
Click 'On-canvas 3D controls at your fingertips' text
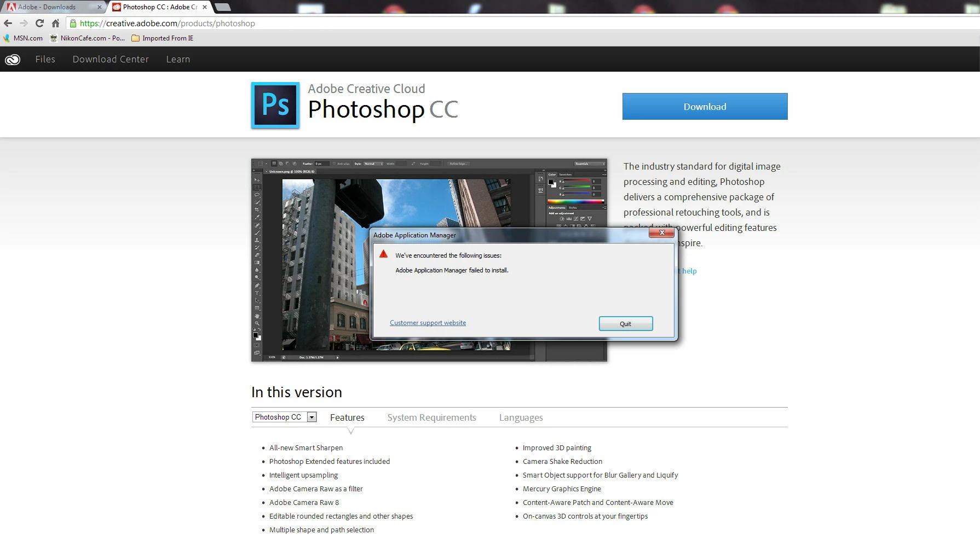point(585,516)
